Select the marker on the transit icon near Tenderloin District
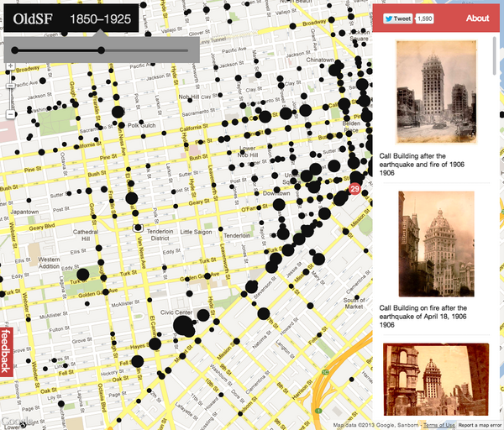 pos(138,228)
